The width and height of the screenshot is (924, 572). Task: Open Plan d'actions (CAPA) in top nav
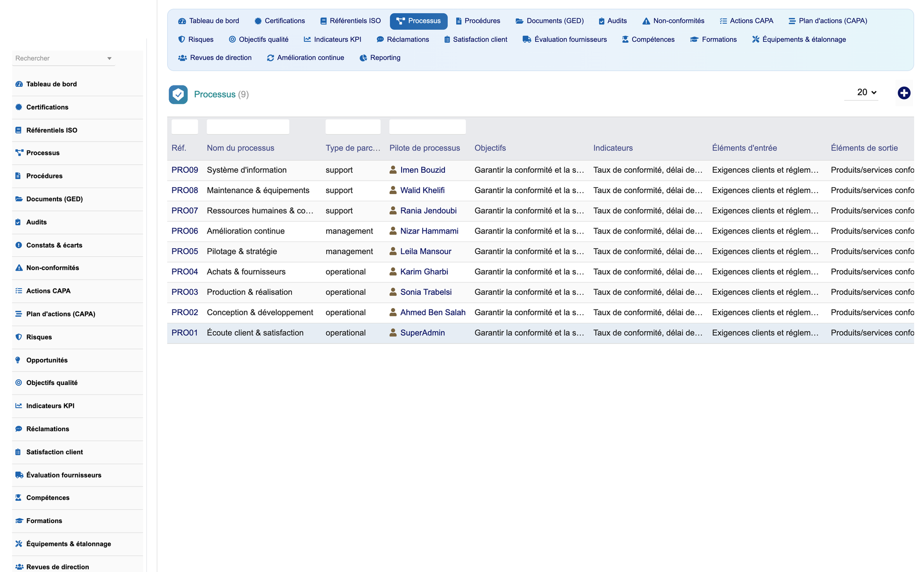click(x=828, y=21)
